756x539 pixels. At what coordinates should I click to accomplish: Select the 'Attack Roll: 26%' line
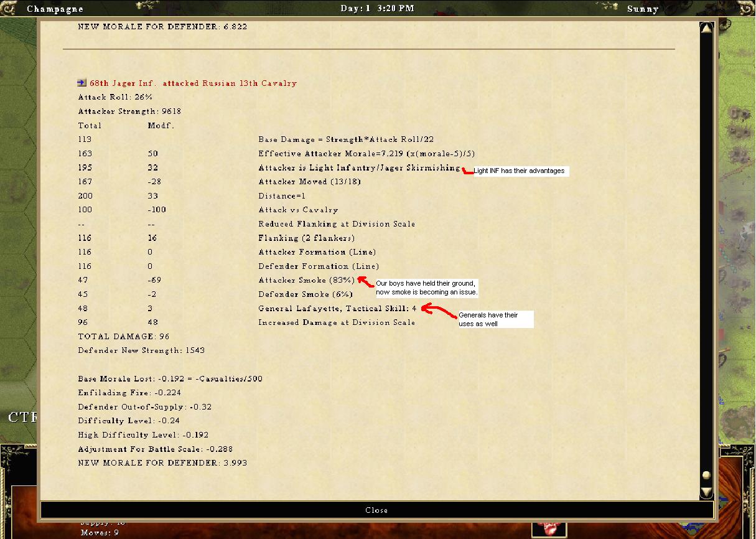tap(115, 97)
